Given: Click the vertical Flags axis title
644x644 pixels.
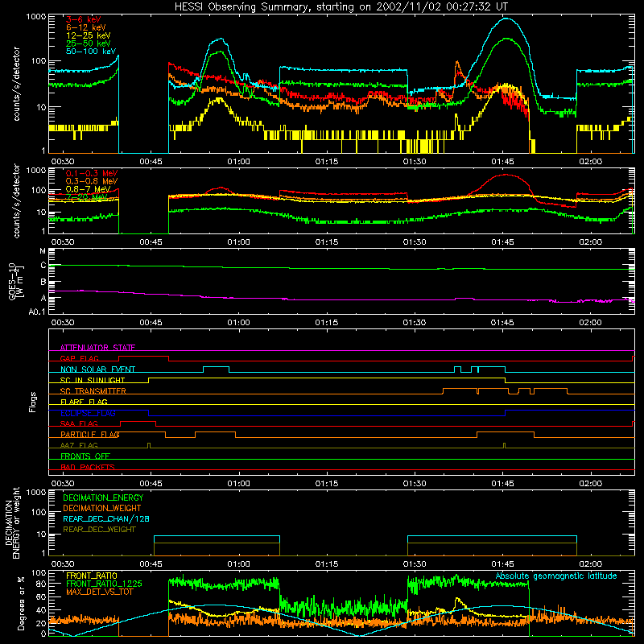Looking at the screenshot, I should [33, 402].
